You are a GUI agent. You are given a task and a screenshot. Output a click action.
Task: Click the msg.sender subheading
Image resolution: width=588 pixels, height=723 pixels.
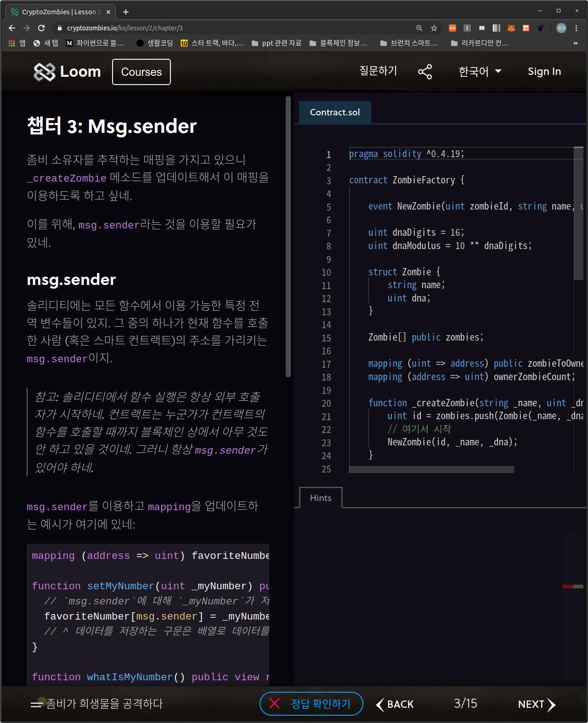[71, 279]
